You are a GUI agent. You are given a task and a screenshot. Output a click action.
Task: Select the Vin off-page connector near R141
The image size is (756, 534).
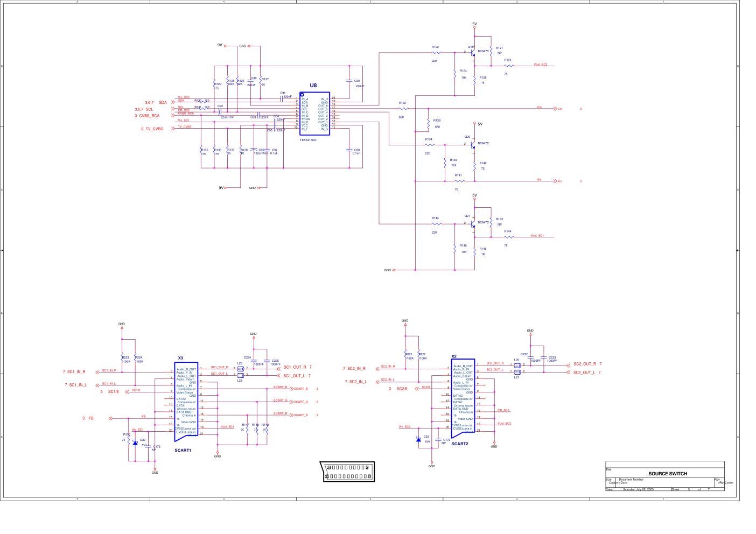558,181
